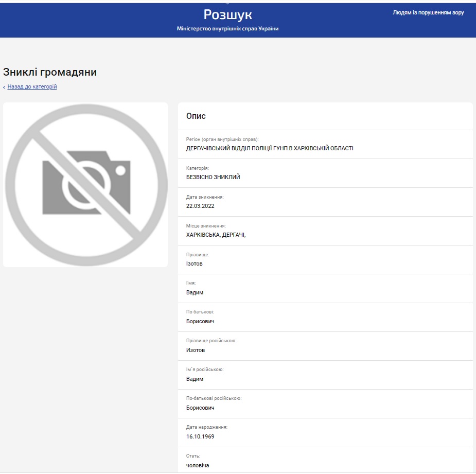Screen dimensions: 476x474
Task: Open Людям із порушенням зору accessibility link
Action: pos(428,12)
